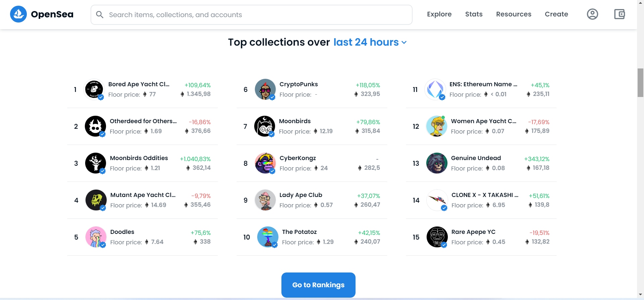644x300 pixels.
Task: Click the +1.040,83% change value
Action: [195, 159]
